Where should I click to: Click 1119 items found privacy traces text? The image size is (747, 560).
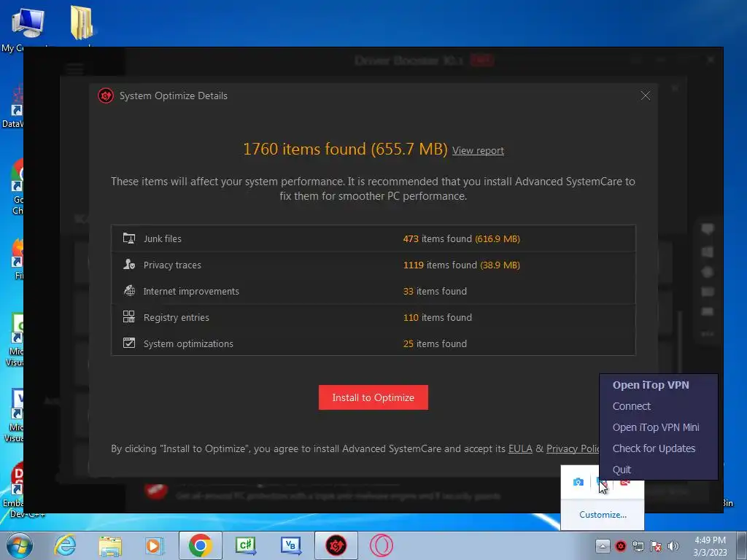tap(461, 265)
